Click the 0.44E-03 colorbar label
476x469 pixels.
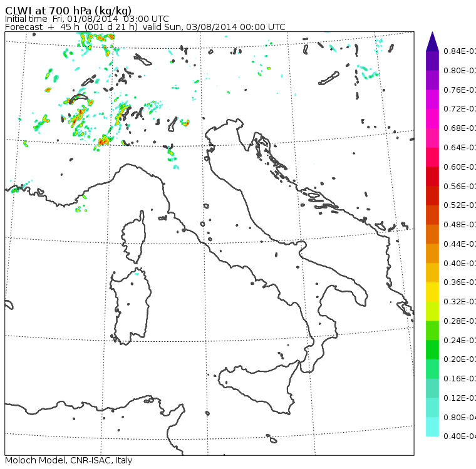[460, 244]
